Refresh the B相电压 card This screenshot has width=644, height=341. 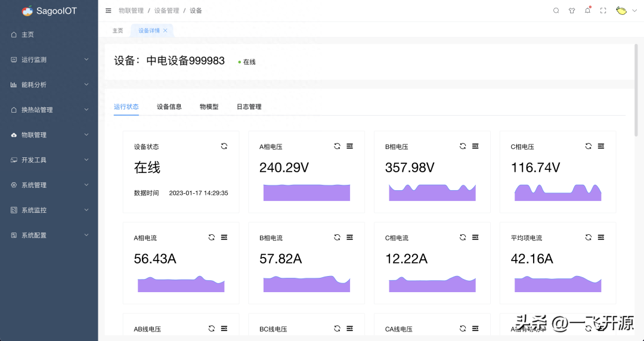[x=463, y=146]
